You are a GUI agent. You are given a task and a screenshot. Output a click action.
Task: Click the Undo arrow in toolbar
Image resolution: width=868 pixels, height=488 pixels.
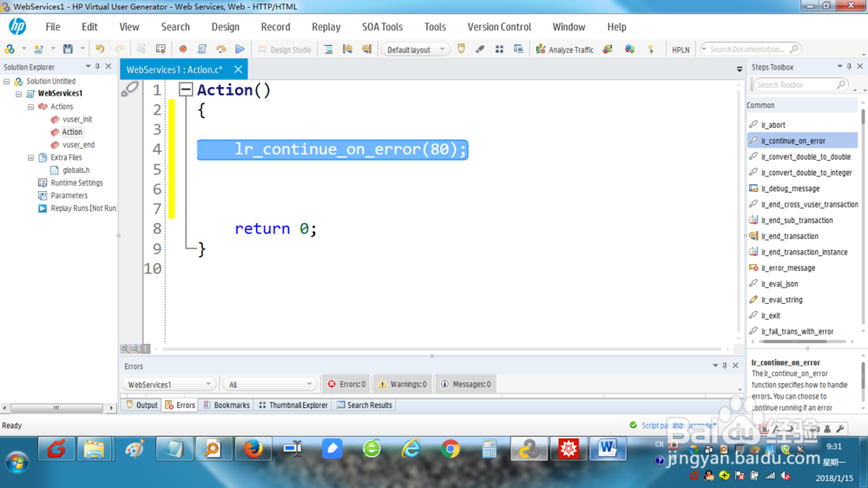100,49
